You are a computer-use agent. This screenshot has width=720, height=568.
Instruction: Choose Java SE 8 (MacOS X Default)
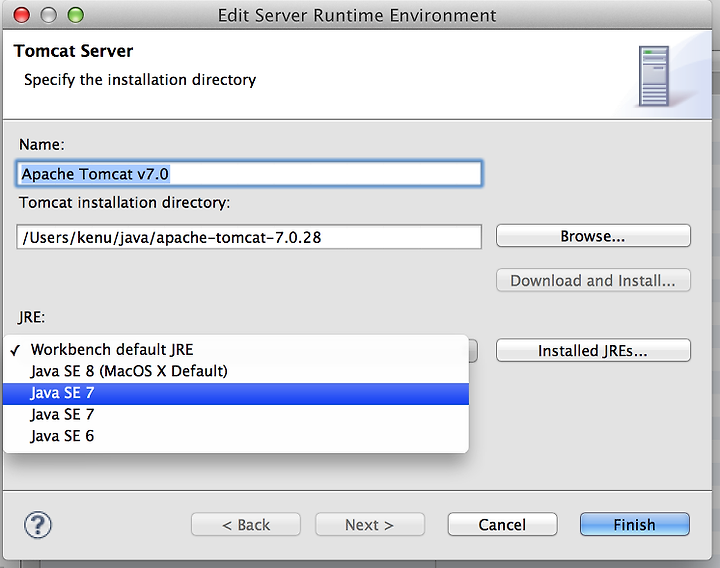[236, 371]
